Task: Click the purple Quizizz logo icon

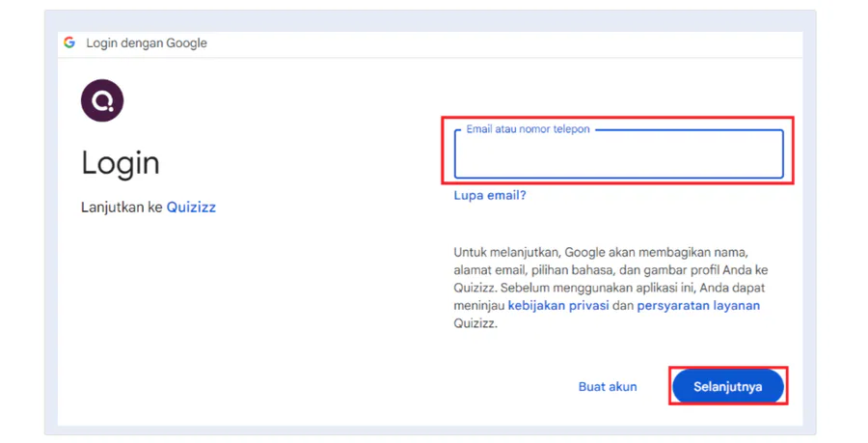Action: 102,100
